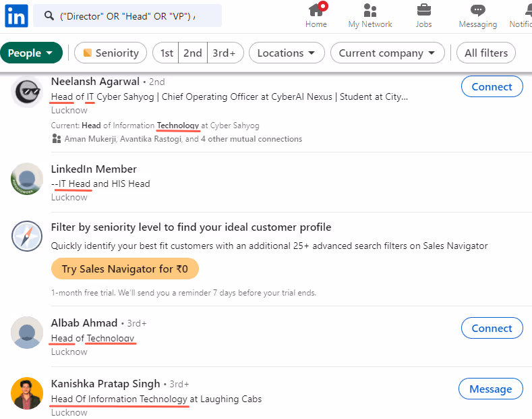
Task: Go to Home via house icon
Action: 316,10
